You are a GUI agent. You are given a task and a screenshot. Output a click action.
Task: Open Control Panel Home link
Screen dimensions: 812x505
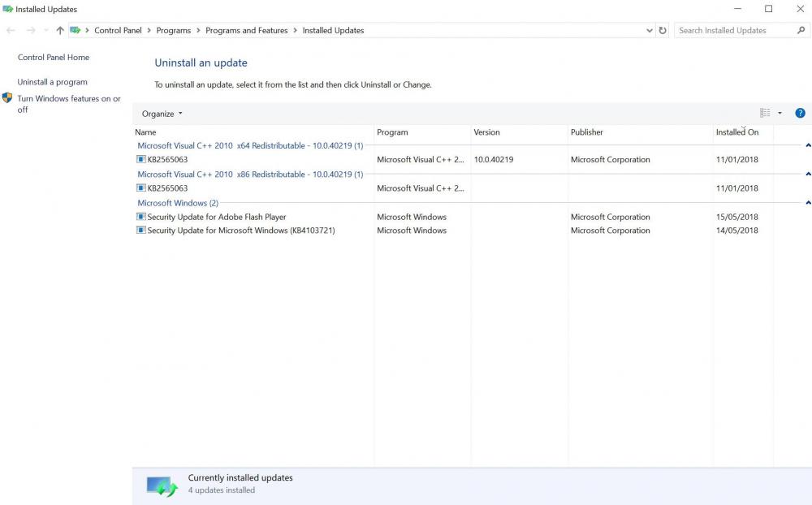point(54,58)
